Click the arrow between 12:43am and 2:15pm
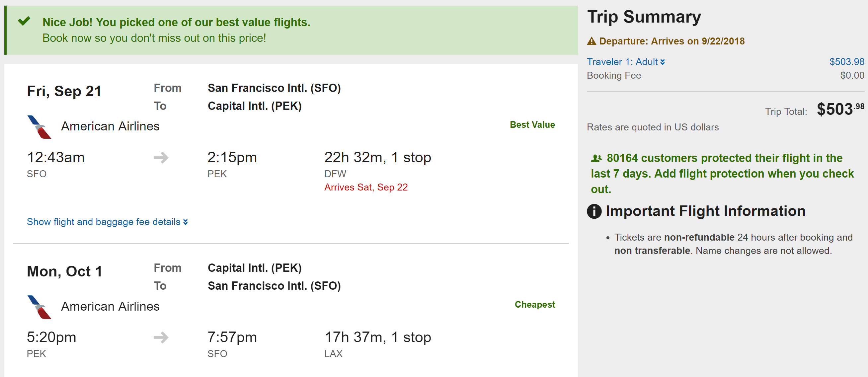868x377 pixels. 161,157
